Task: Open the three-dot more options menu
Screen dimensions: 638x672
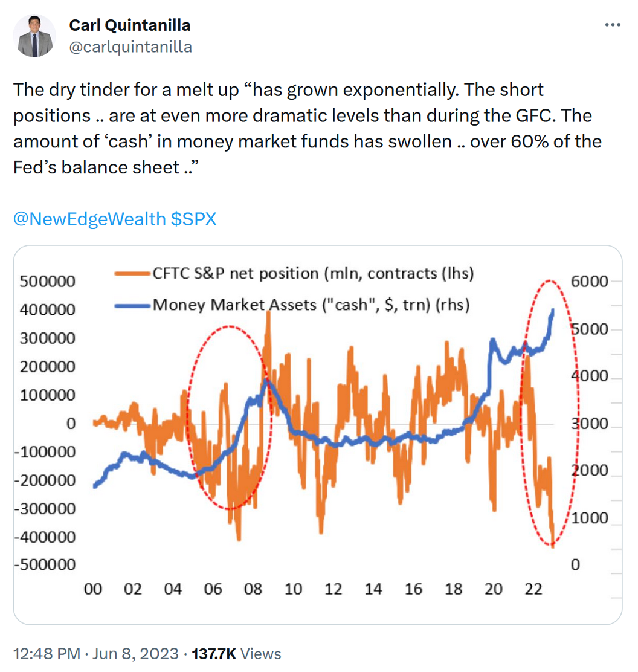Action: 613,25
